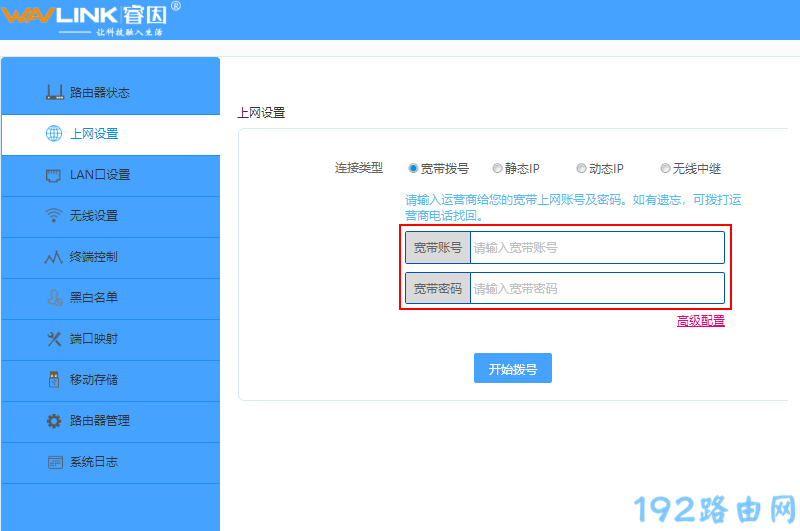Viewport: 800px width, 531px height.
Task: Click the 黑白名单 user icon
Action: coord(55,298)
